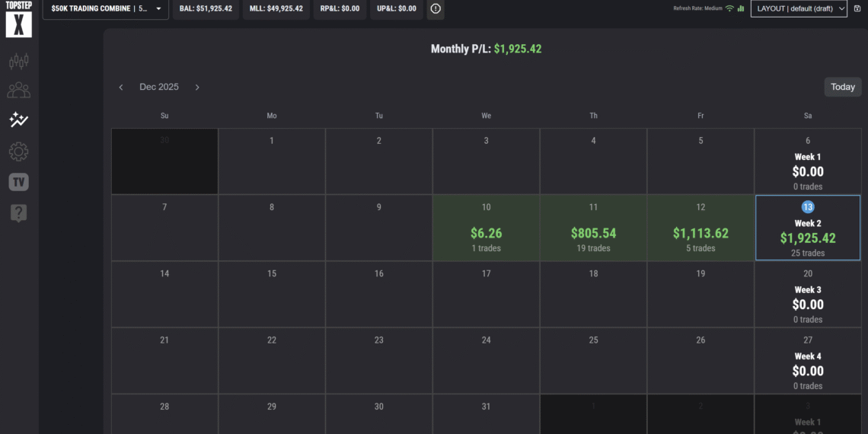Select December 12 cell with $1,113.62

tap(700, 228)
